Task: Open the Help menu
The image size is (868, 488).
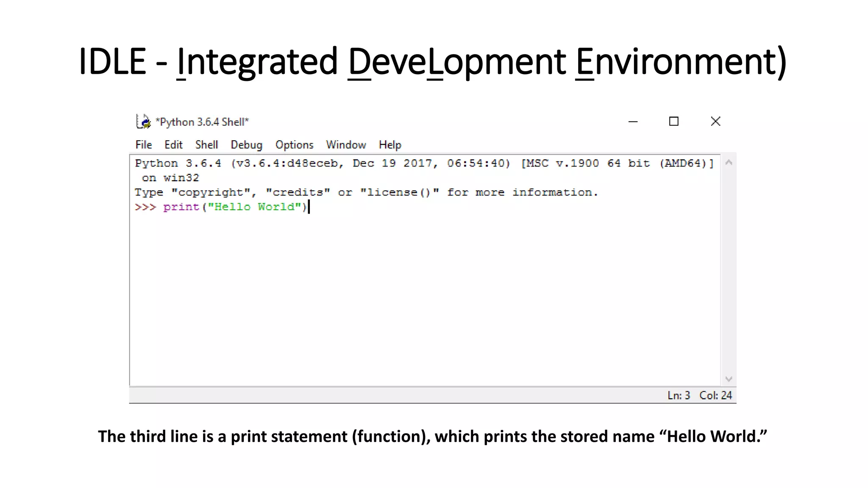Action: point(390,145)
